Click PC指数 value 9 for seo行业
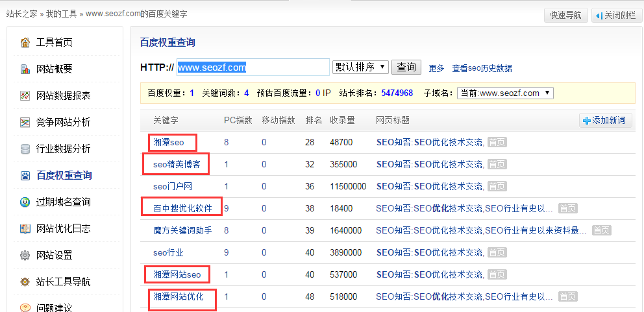 click(227, 252)
